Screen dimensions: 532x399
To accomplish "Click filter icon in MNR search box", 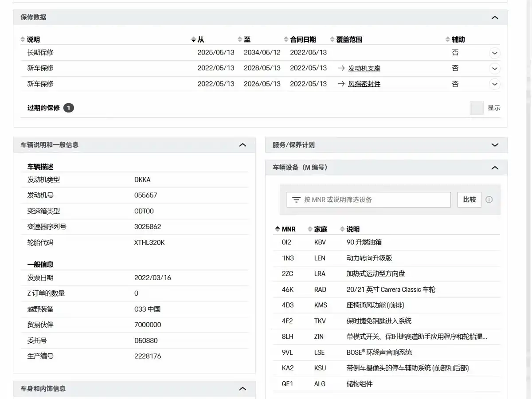I will pos(297,199).
